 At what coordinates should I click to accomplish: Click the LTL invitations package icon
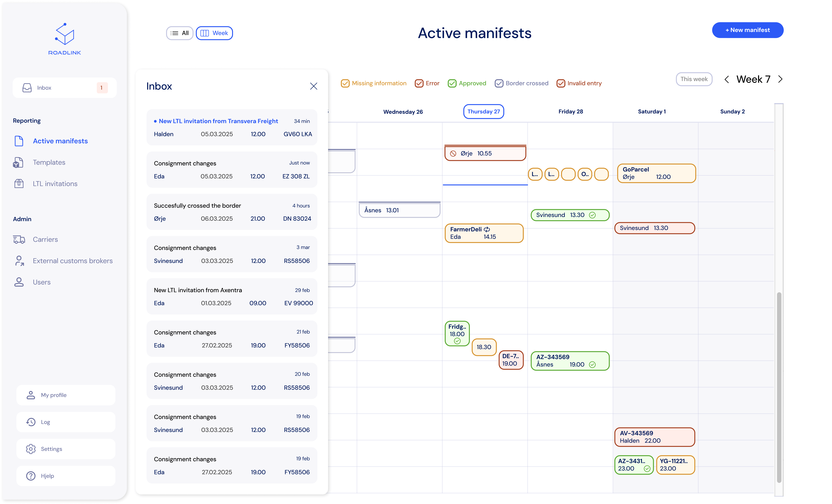pyautogui.click(x=19, y=184)
